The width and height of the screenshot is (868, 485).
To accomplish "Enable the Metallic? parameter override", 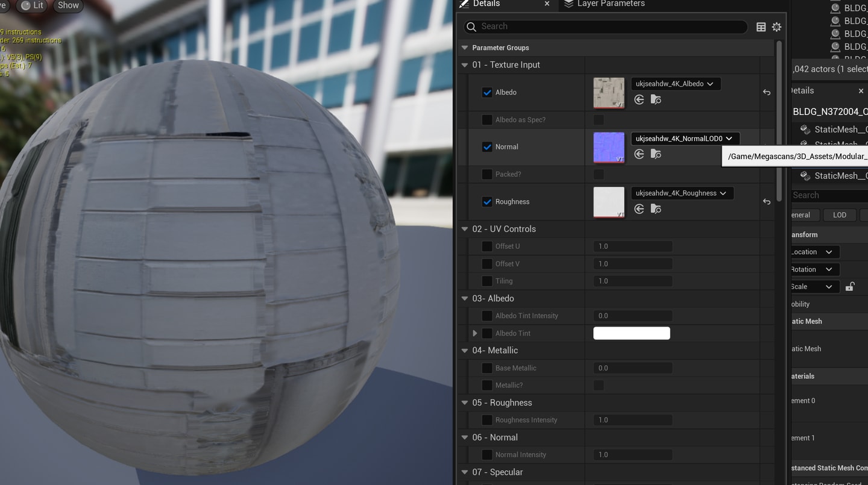I will tap(487, 385).
